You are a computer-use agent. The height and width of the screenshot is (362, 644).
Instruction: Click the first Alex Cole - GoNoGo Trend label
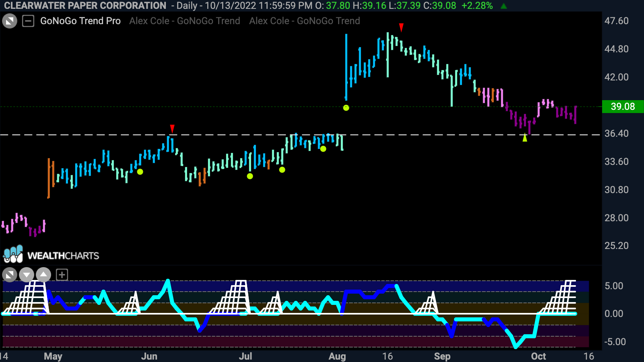point(185,21)
